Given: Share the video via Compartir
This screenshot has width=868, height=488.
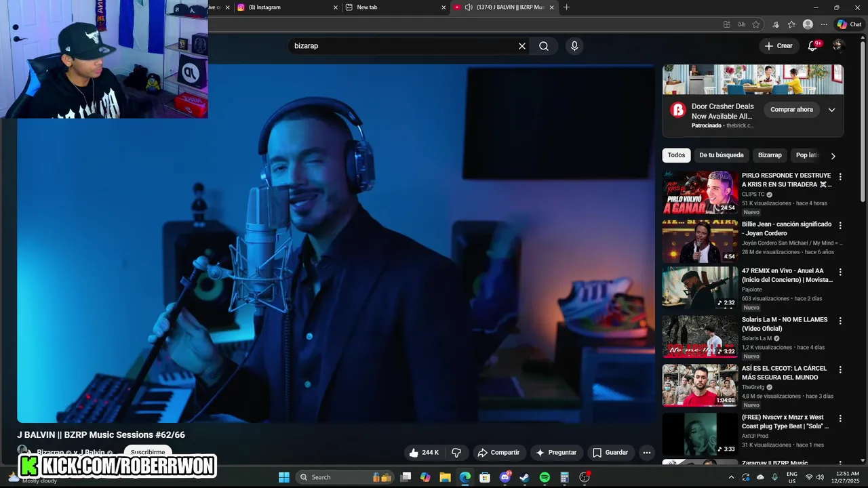Looking at the screenshot, I should coord(498,452).
